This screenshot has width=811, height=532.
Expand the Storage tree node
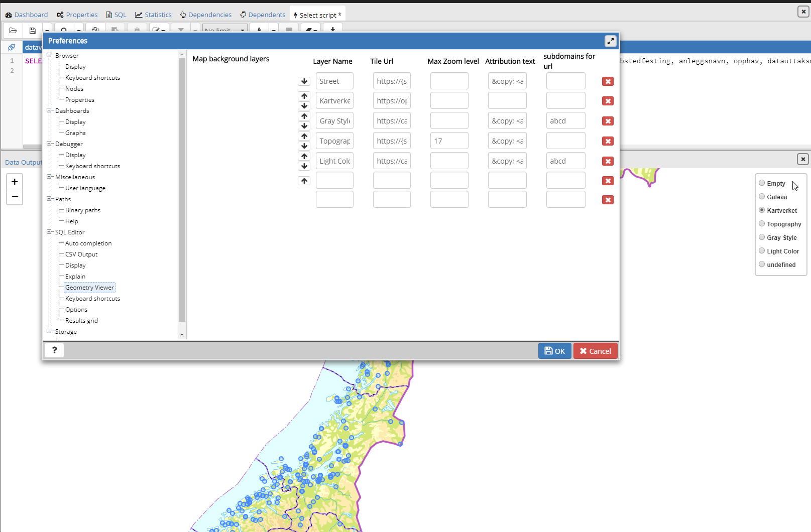[x=49, y=331]
